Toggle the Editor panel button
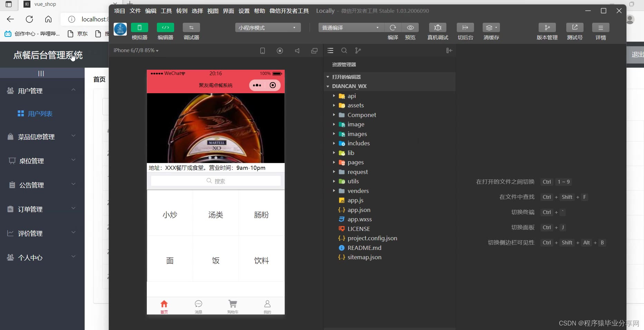The image size is (644, 330). point(165,28)
